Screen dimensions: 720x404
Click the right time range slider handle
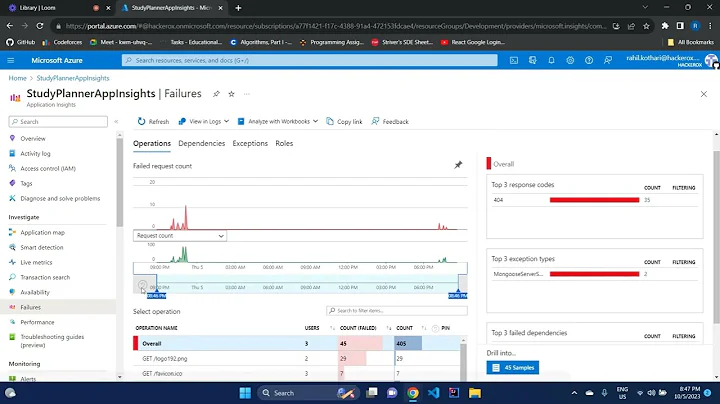click(x=458, y=294)
